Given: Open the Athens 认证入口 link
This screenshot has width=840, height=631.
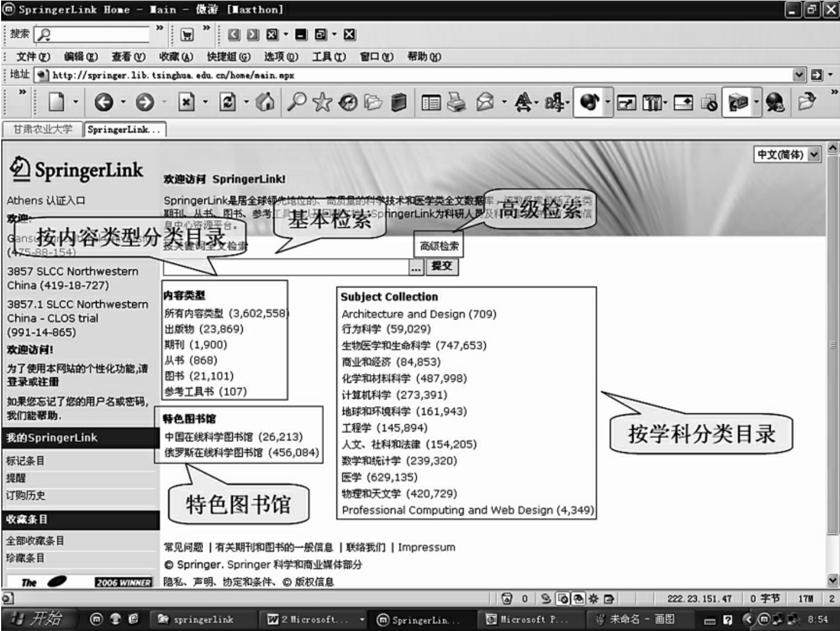Looking at the screenshot, I should coord(46,200).
